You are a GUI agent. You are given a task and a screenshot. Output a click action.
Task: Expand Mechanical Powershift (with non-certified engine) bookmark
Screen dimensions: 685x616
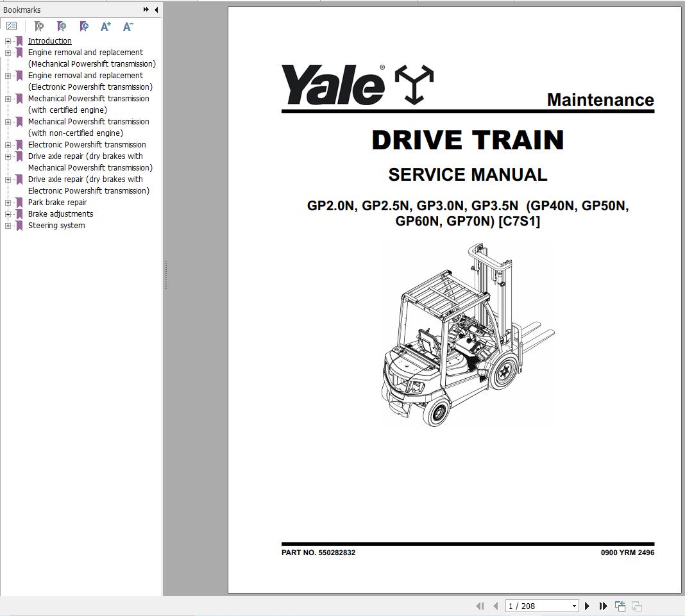coord(8,122)
